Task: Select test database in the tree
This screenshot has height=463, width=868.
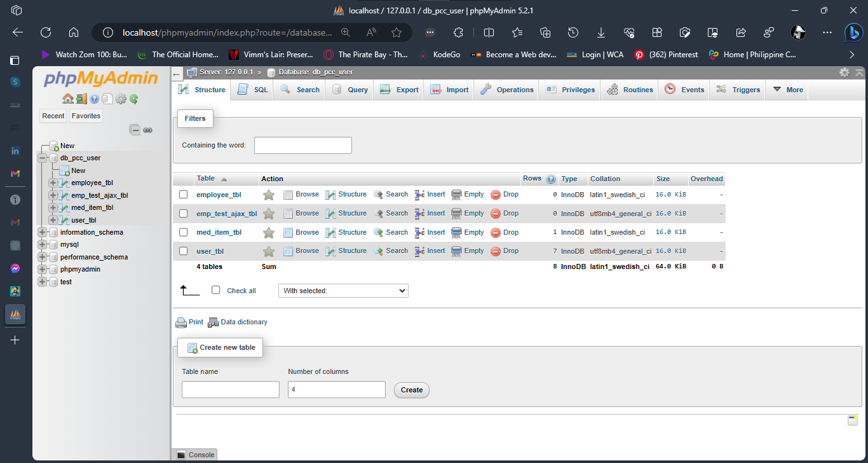Action: pos(66,282)
